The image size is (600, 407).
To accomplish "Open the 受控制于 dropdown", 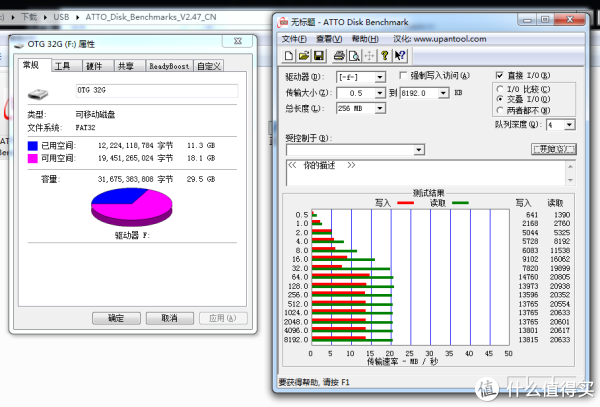I will point(419,150).
